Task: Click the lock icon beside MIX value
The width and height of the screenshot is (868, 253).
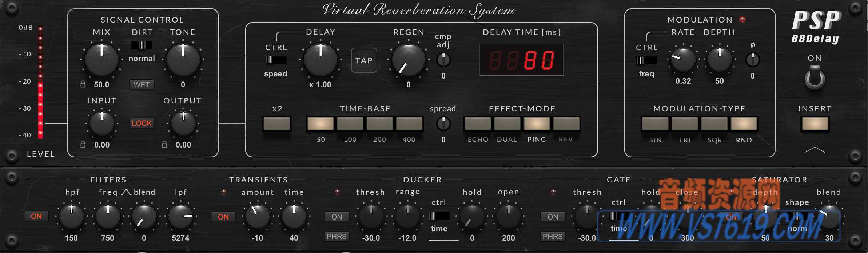Action: [83, 84]
